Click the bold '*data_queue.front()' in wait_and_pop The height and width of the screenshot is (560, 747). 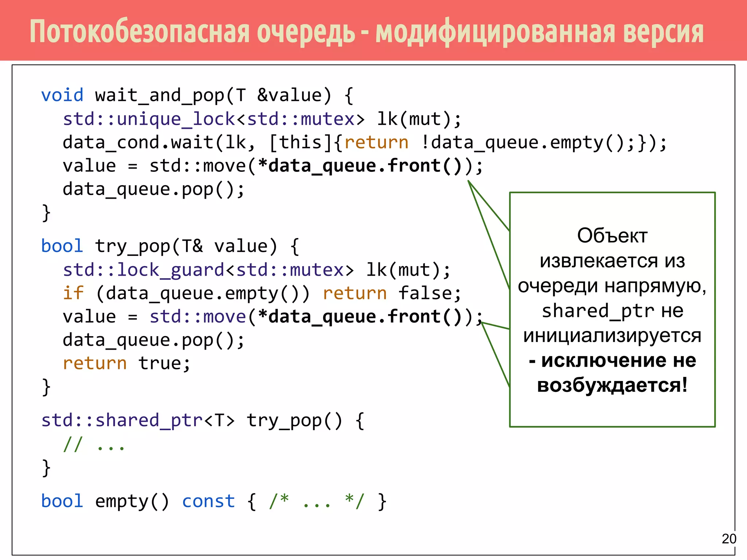click(x=360, y=166)
